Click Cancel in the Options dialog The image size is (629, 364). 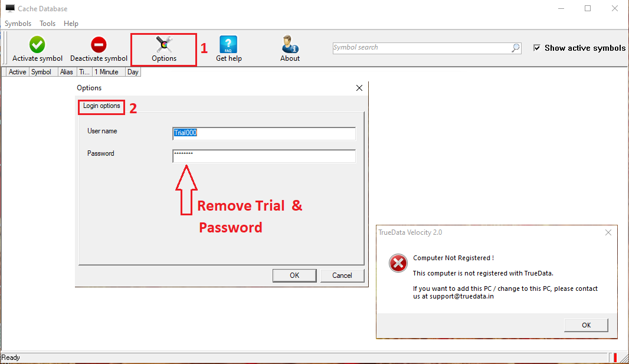click(x=342, y=276)
